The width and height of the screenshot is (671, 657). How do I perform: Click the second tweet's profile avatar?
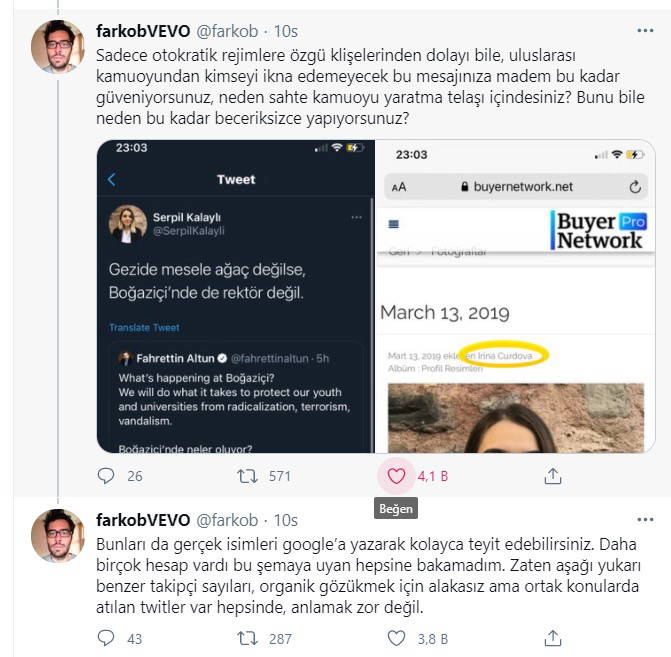point(57,536)
